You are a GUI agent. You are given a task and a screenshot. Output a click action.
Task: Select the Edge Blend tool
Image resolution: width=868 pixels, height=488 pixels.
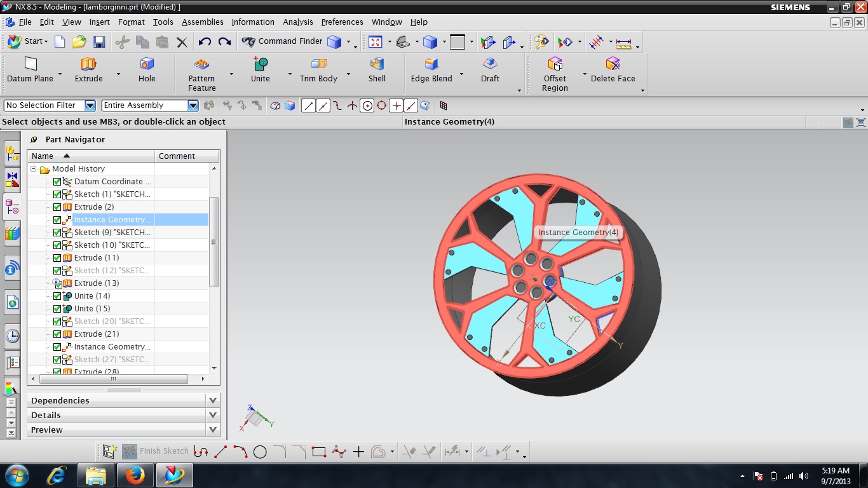(x=431, y=64)
